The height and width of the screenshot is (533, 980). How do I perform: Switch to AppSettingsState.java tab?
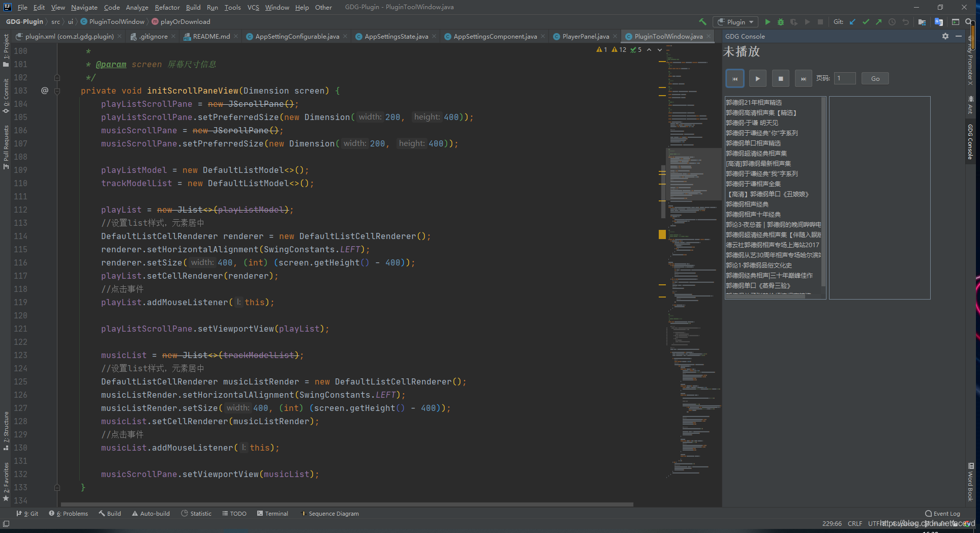396,36
